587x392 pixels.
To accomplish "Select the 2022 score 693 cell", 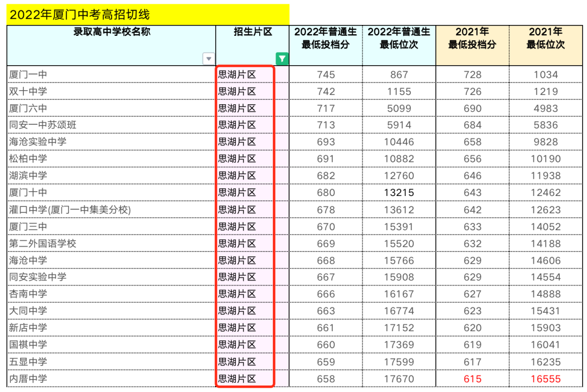I will click(x=326, y=142).
